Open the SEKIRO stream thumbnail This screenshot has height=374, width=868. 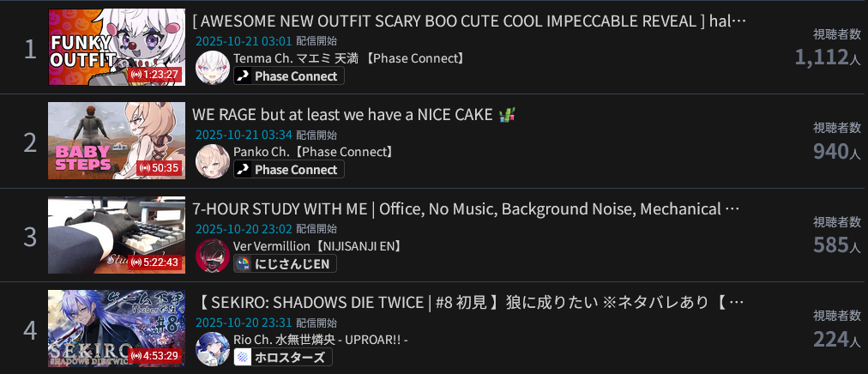(117, 328)
